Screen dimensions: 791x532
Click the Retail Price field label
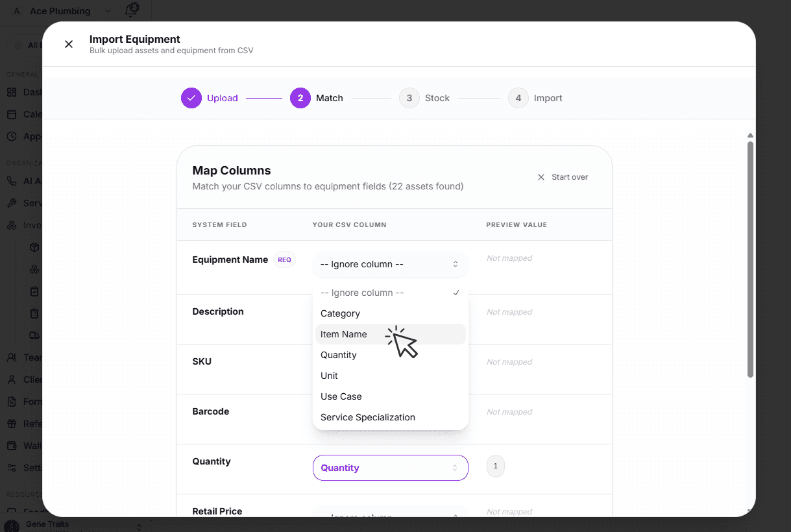(x=217, y=511)
